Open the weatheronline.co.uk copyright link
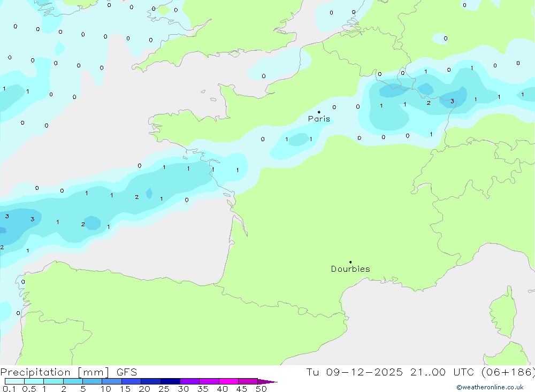This screenshot has height=392, width=535. (490, 387)
